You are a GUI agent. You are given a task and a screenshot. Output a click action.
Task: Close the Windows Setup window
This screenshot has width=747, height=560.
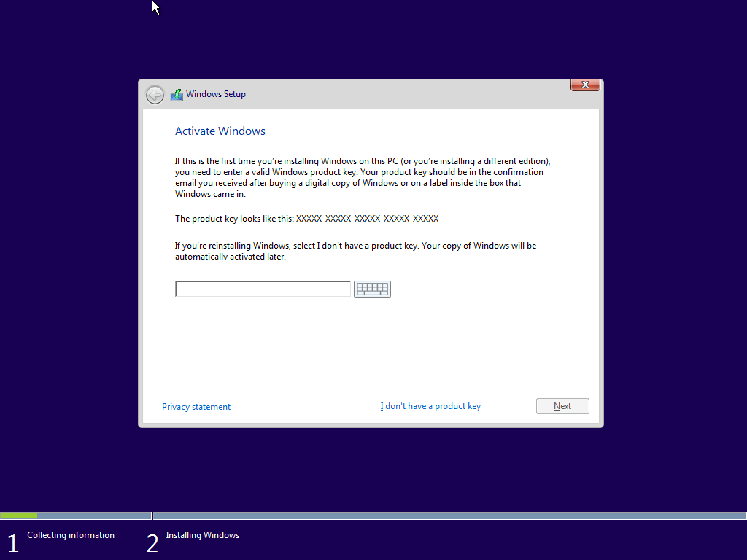click(585, 85)
